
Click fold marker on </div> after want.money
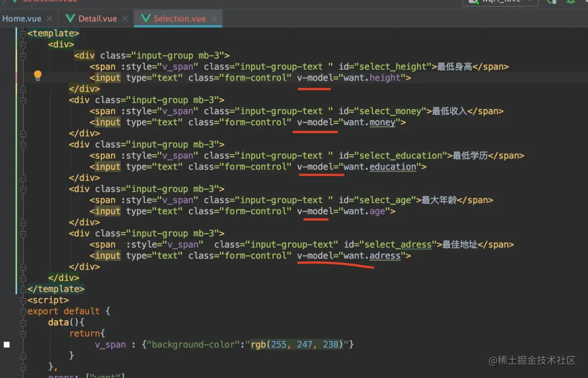tap(23, 134)
